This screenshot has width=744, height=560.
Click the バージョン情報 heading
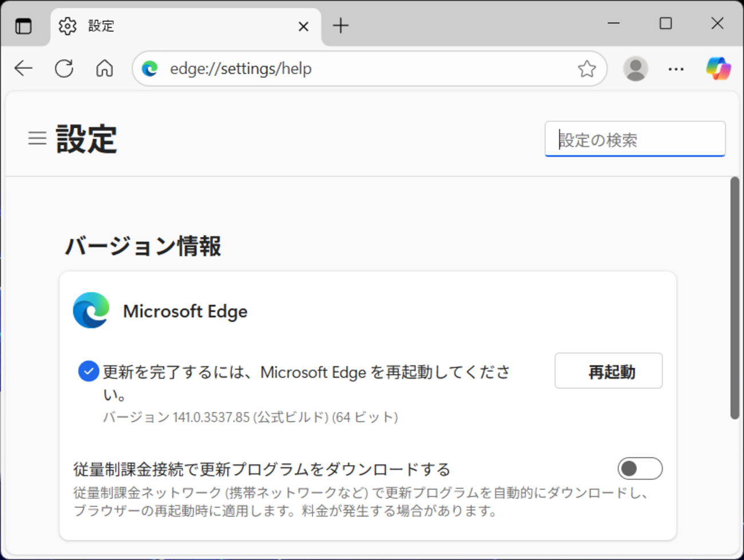(143, 246)
